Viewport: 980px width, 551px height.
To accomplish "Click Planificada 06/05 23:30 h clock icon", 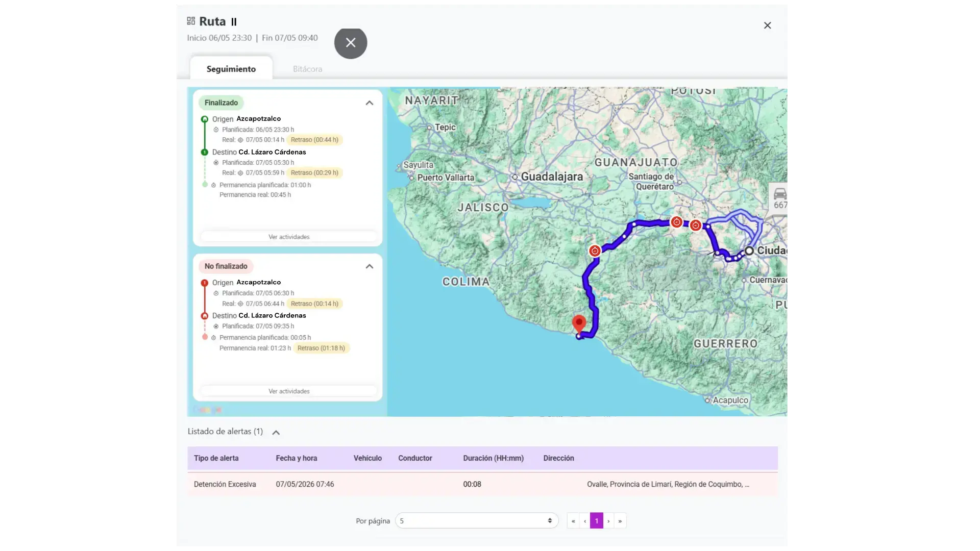I will [x=216, y=130].
